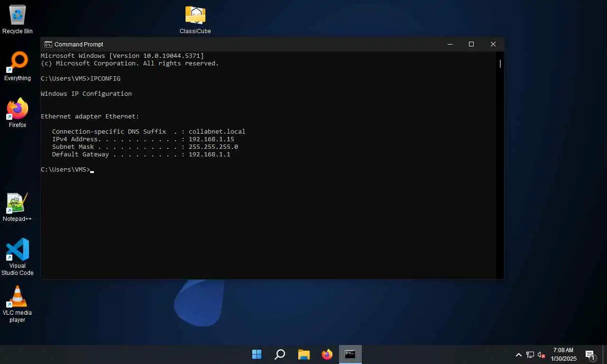This screenshot has height=364, width=607.
Task: Open the Recycle Bin desktop icon
Action: pyautogui.click(x=18, y=19)
